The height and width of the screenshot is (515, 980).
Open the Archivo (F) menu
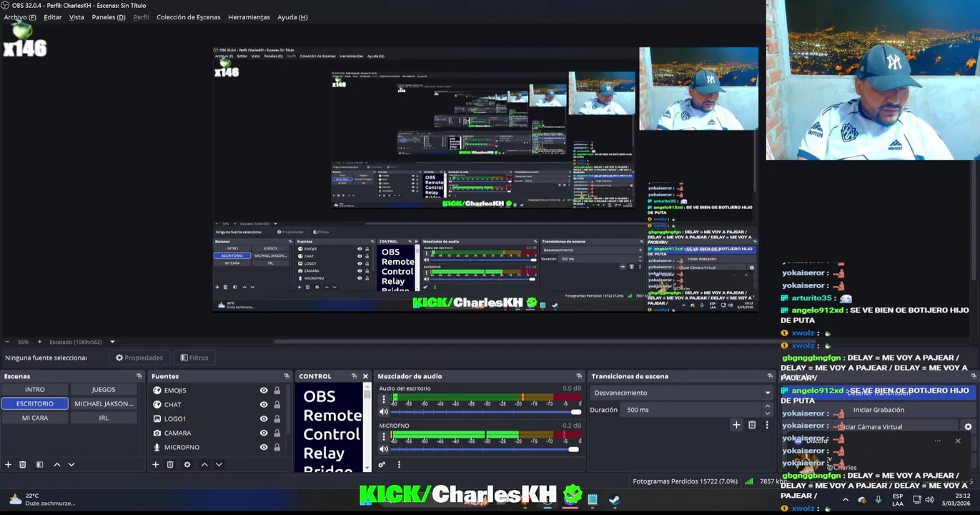click(x=20, y=17)
